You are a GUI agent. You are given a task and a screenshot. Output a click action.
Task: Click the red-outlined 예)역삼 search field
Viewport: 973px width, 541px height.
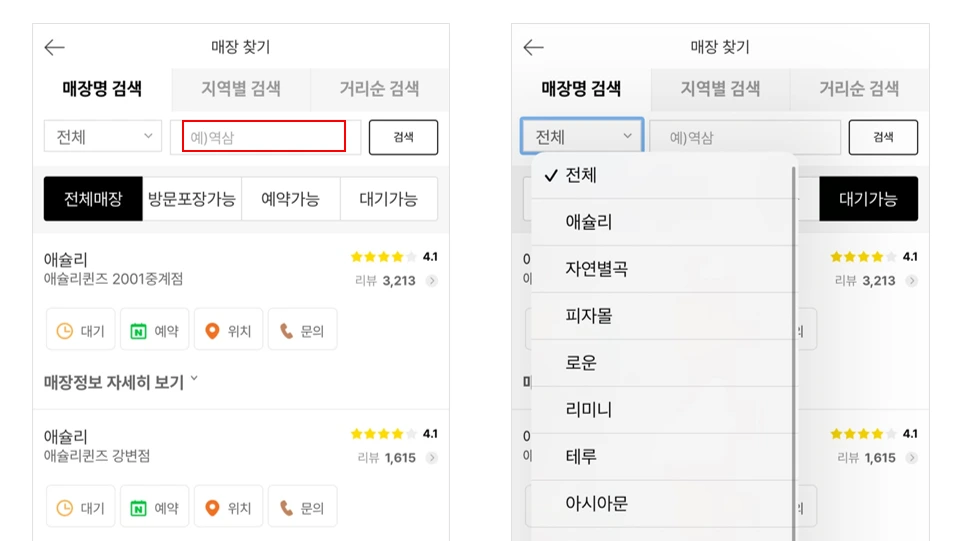[x=264, y=136]
